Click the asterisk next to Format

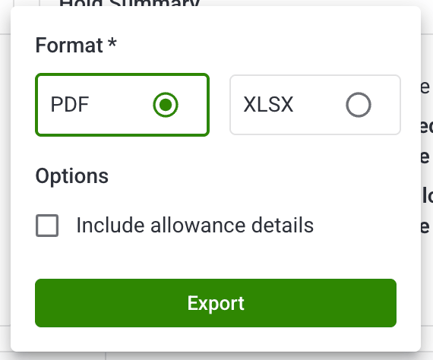point(112,43)
